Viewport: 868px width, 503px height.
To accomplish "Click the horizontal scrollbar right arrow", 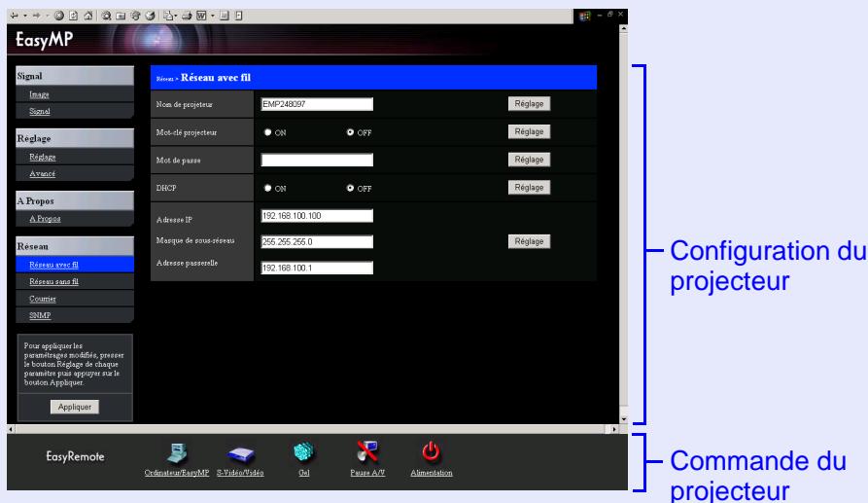I will pyautogui.click(x=614, y=429).
